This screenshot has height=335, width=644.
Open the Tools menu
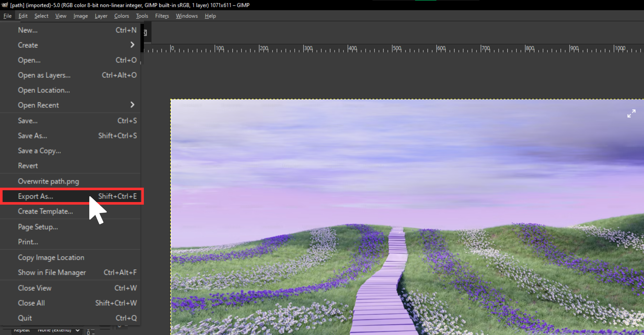point(142,16)
